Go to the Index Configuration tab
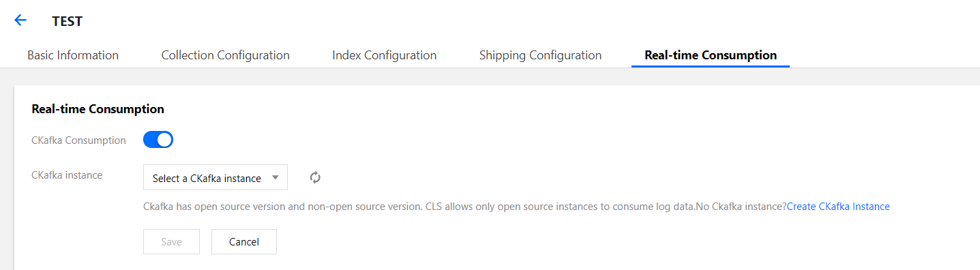 [385, 55]
